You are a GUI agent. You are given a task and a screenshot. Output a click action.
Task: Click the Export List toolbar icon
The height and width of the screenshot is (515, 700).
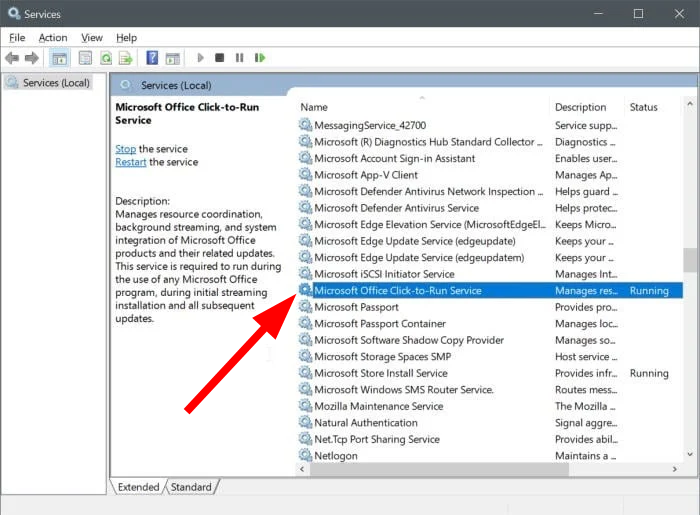(126, 58)
